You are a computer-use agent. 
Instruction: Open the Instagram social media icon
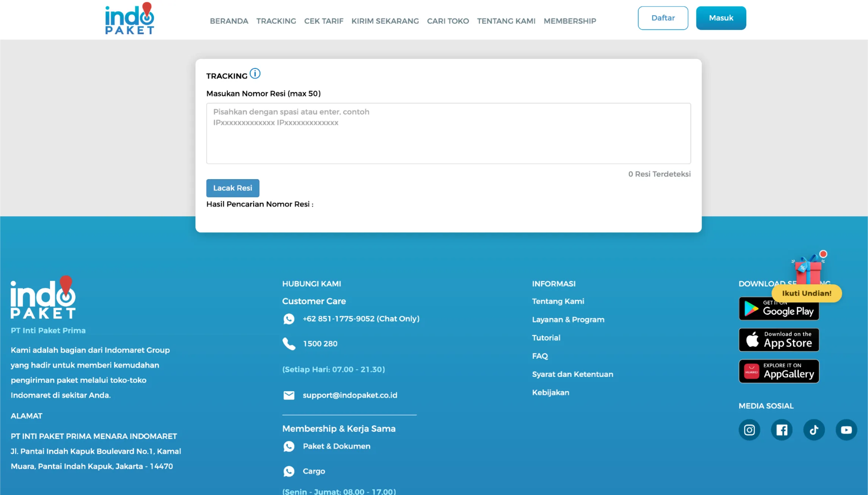pos(749,430)
